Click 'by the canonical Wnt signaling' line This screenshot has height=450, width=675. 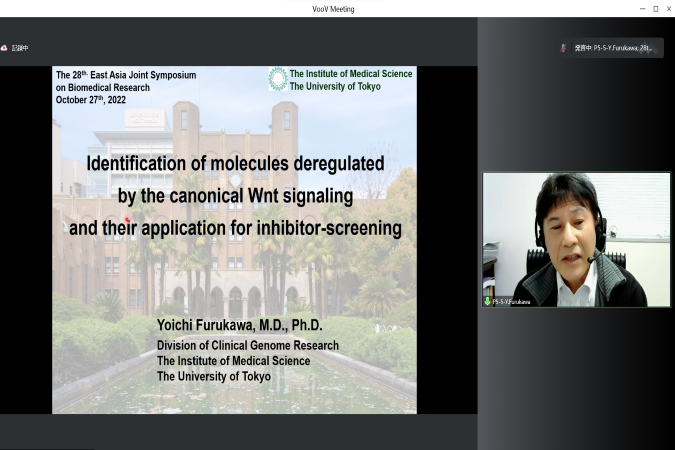(235, 196)
